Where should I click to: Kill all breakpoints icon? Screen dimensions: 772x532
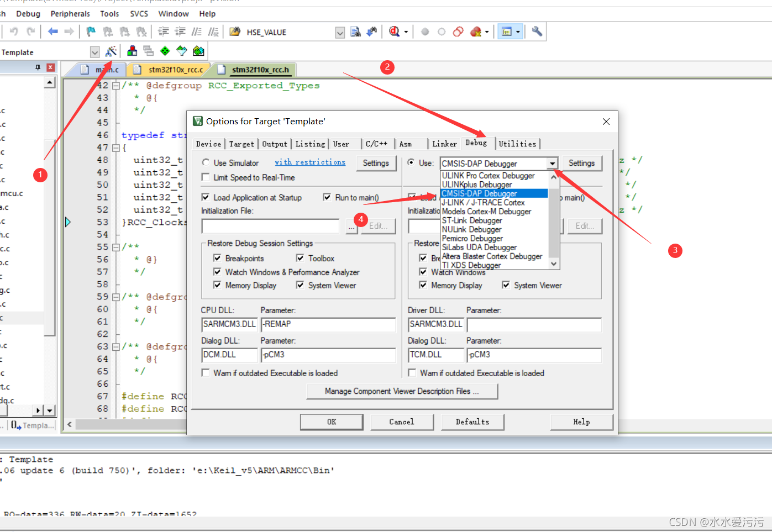[x=475, y=31]
